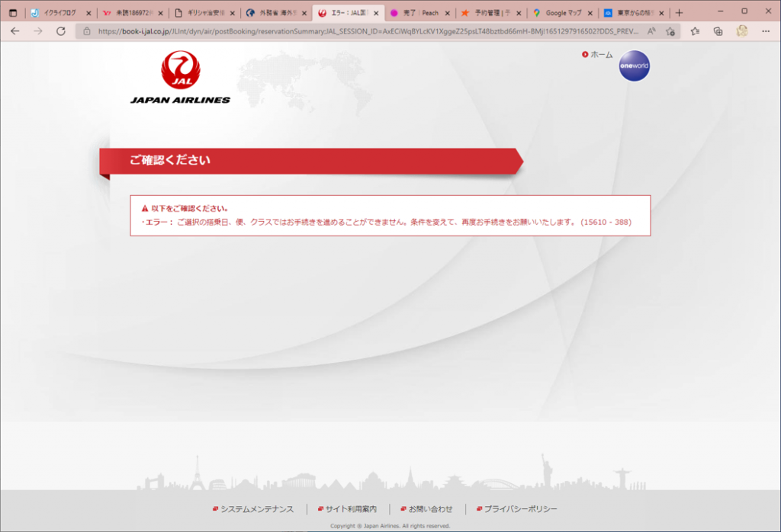
Task: Open browser settings and more menu
Action: tap(766, 31)
